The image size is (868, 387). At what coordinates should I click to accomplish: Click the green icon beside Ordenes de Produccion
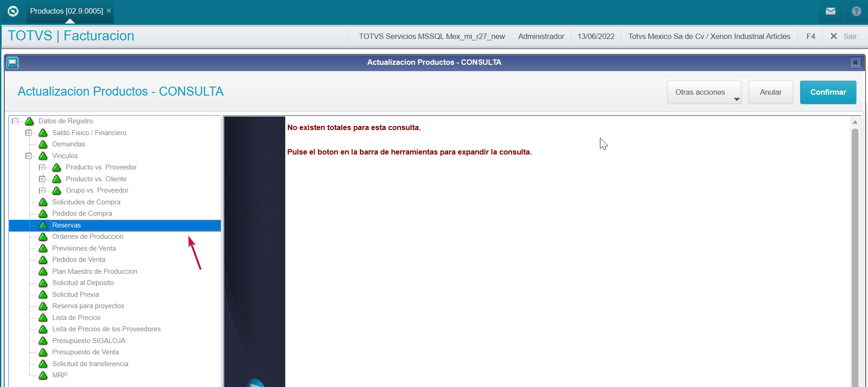tap(43, 237)
